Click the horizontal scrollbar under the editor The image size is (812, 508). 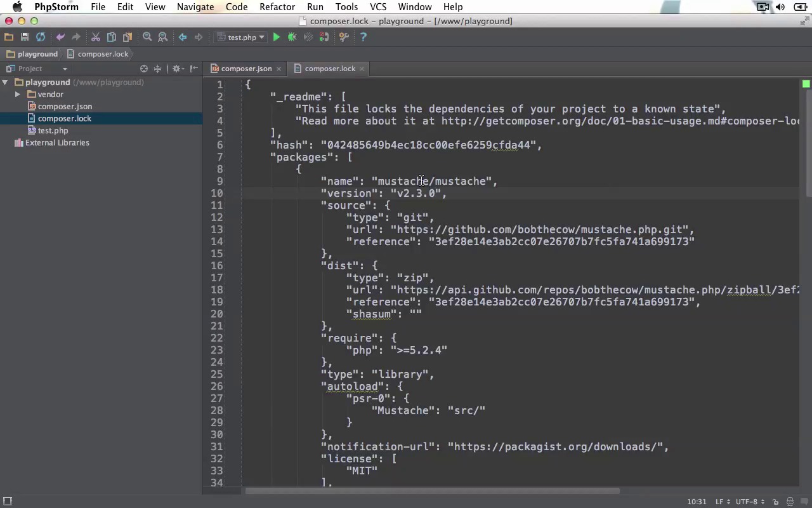coord(431,491)
